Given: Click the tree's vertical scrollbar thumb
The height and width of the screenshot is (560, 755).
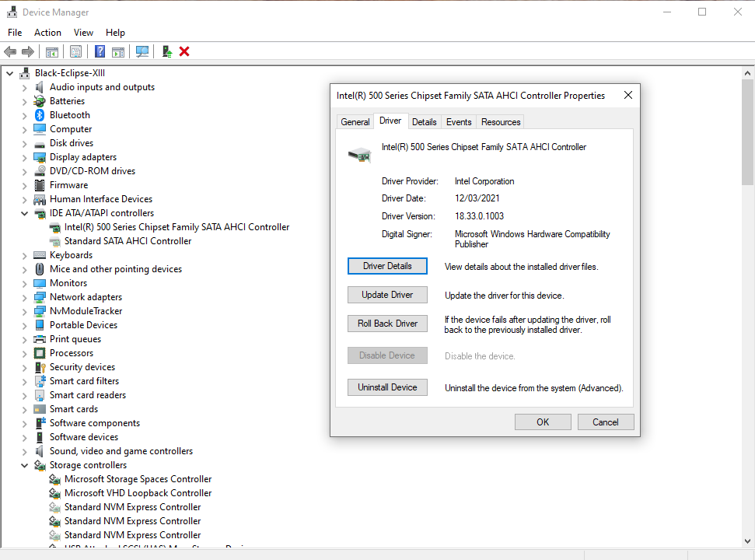Looking at the screenshot, I should tap(747, 132).
